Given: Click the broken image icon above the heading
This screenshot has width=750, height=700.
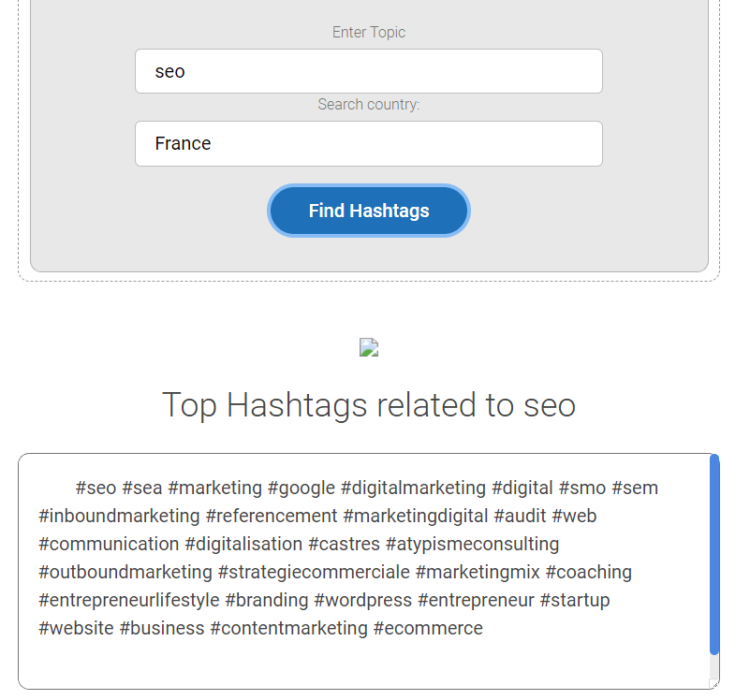Looking at the screenshot, I should (x=369, y=348).
